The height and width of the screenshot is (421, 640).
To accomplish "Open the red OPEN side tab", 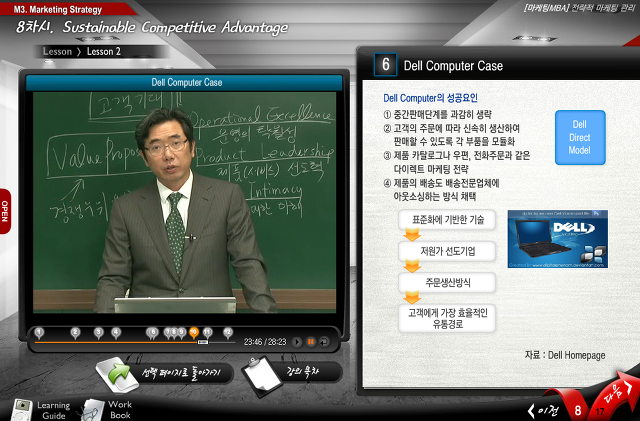I will [x=5, y=211].
